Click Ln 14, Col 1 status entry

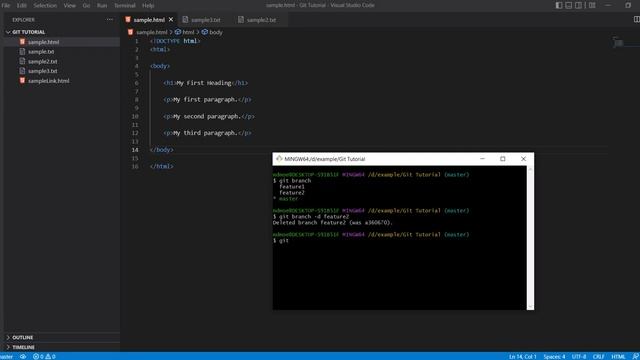click(522, 356)
